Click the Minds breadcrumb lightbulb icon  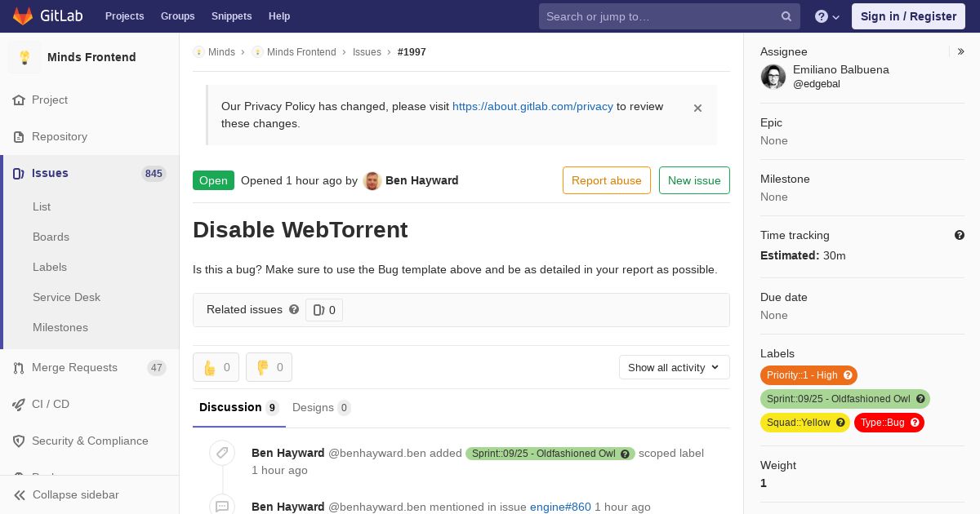click(198, 51)
